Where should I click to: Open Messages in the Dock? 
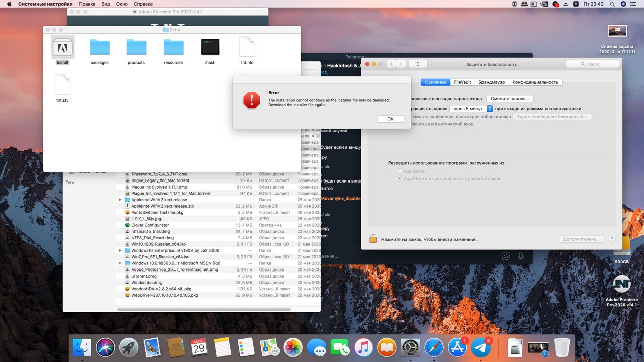(317, 347)
